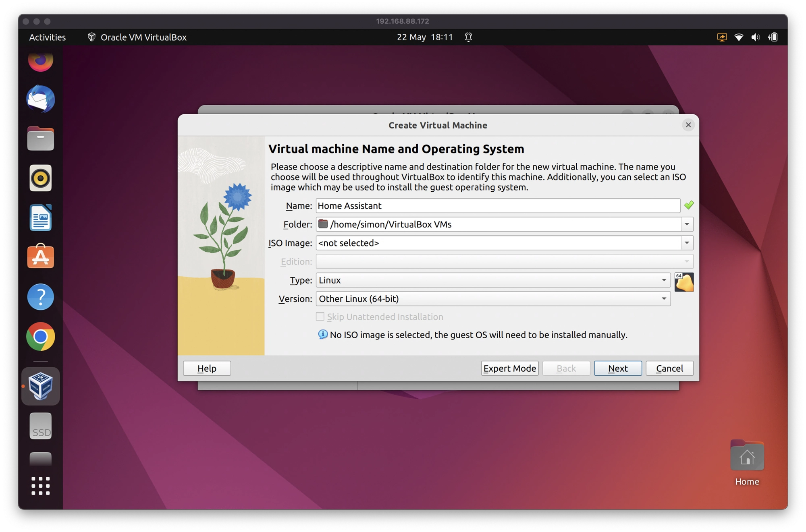The width and height of the screenshot is (806, 532).
Task: Open the screen sharing indicator in the top bar
Action: click(721, 37)
